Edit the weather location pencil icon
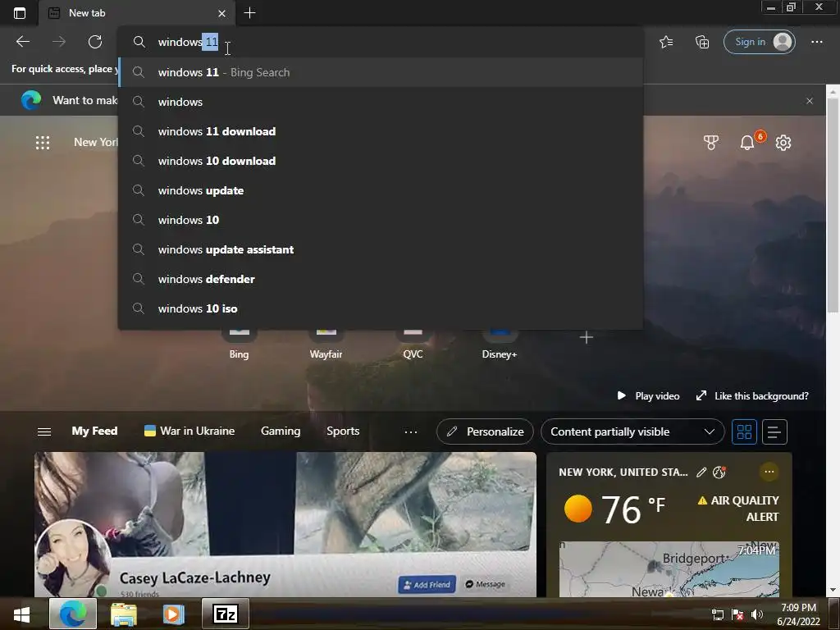Screen dimensions: 840x630 pos(701,472)
